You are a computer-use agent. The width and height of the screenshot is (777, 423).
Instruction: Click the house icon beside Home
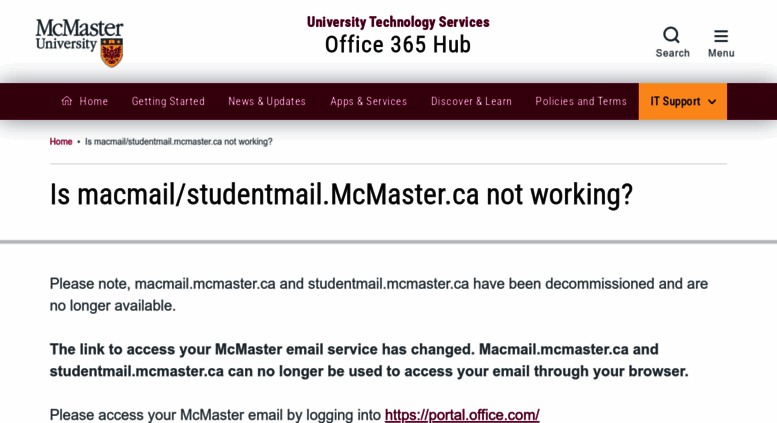(67, 101)
